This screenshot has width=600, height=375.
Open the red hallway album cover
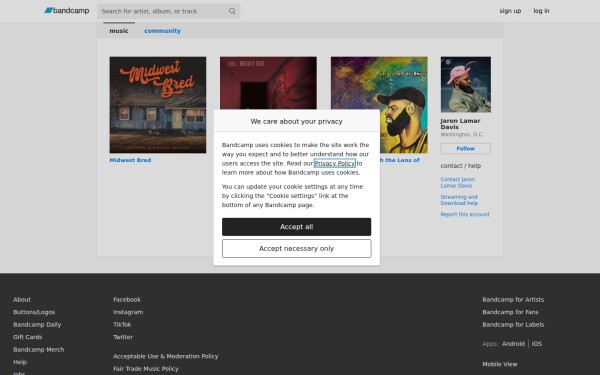268,83
